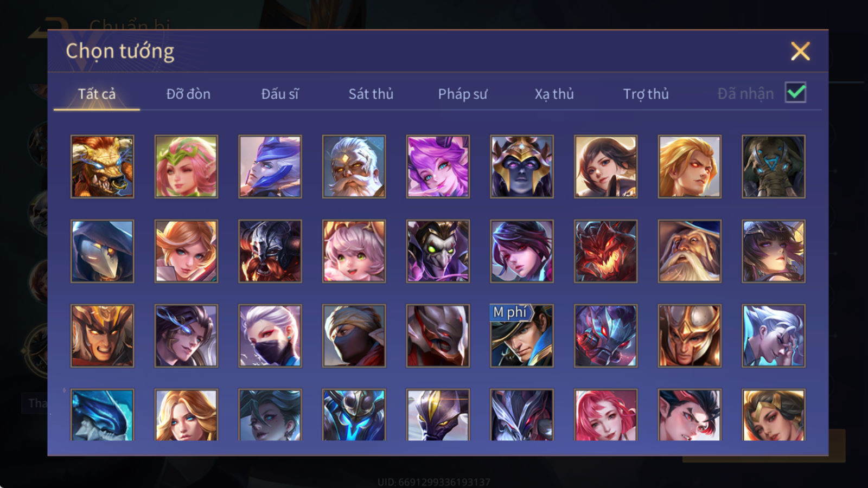The image size is (868, 488).
Task: Pick the blonde red-eyed male hero
Action: point(690,166)
